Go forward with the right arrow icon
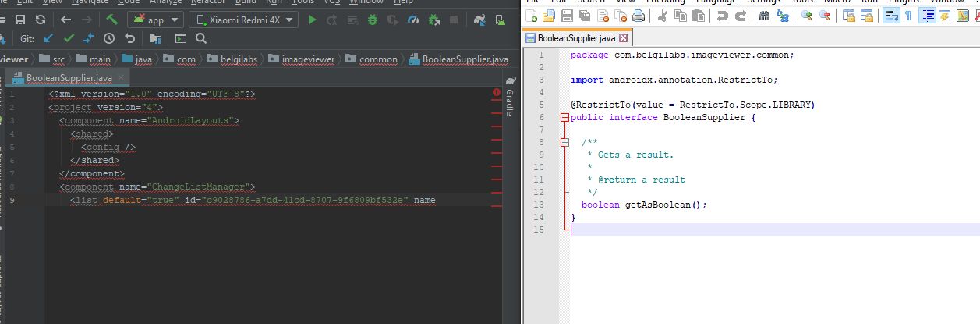The image size is (980, 324). (x=87, y=20)
